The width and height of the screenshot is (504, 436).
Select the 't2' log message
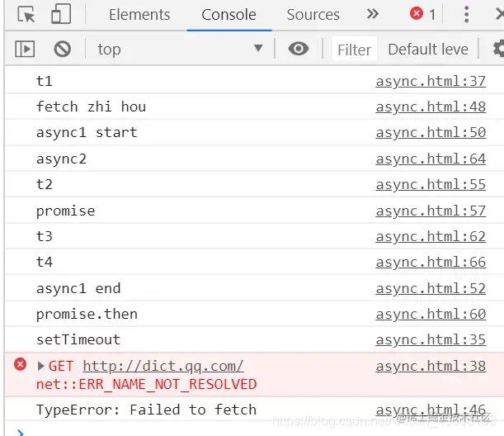(45, 185)
